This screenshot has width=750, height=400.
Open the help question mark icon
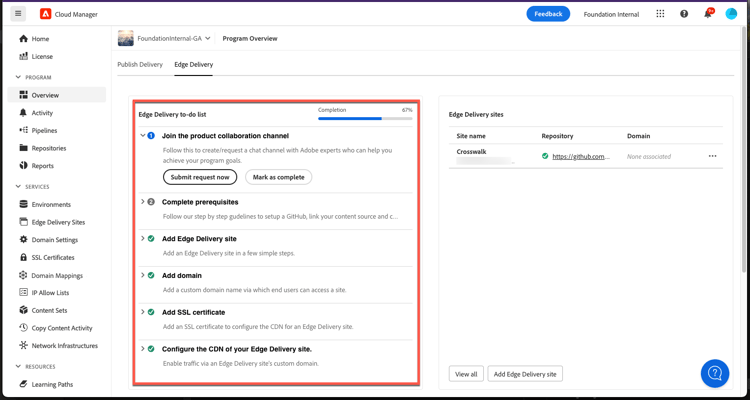click(684, 14)
